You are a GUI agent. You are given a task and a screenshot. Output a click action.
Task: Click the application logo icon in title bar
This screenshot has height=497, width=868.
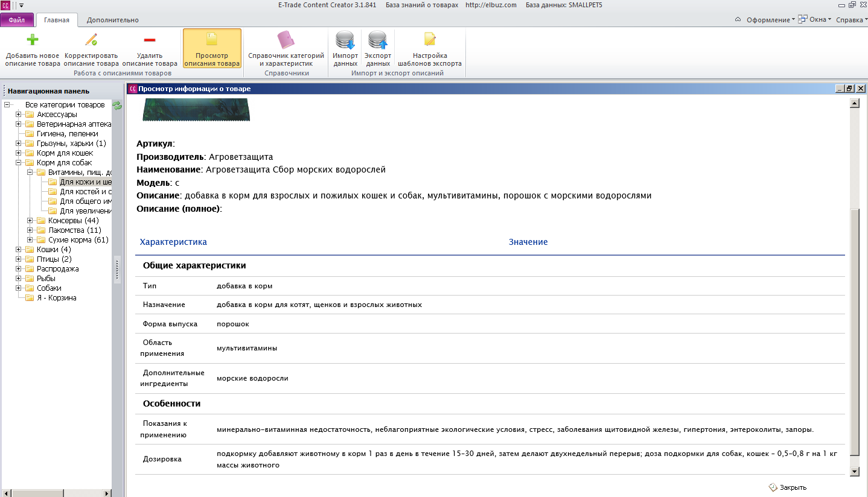point(5,5)
